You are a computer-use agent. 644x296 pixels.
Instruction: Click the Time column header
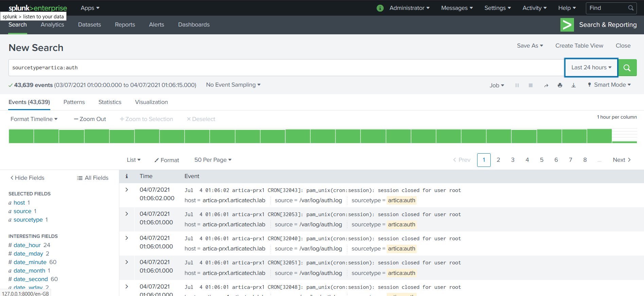(x=146, y=176)
